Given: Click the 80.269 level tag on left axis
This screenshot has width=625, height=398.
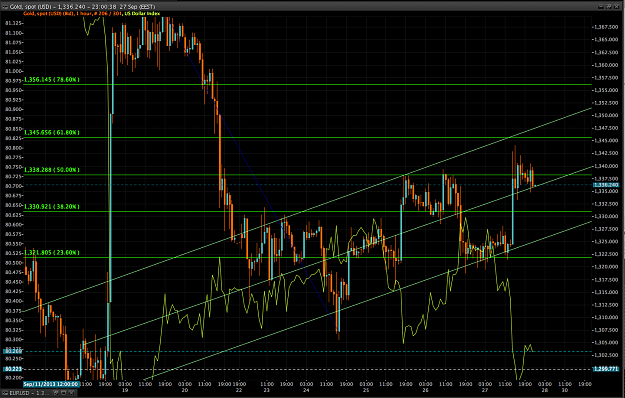Looking at the screenshot, I should tap(13, 351).
